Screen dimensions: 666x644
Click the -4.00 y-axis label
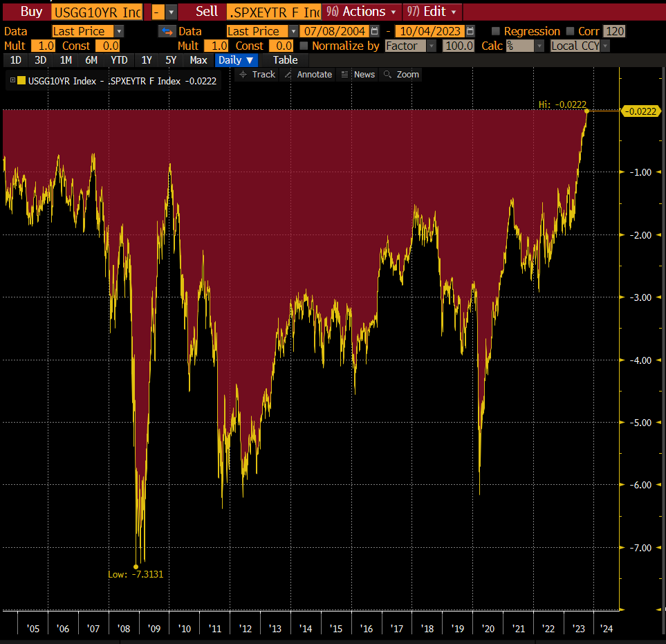pyautogui.click(x=640, y=360)
